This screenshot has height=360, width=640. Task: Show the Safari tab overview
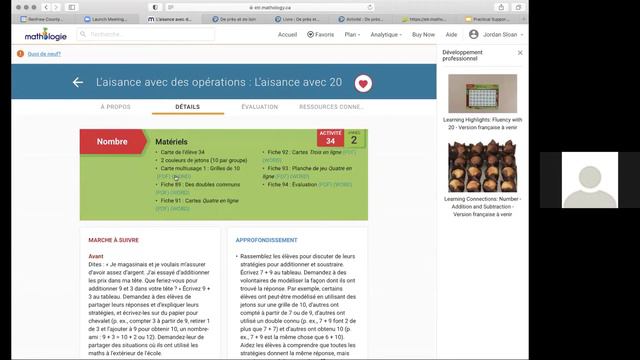point(518,7)
